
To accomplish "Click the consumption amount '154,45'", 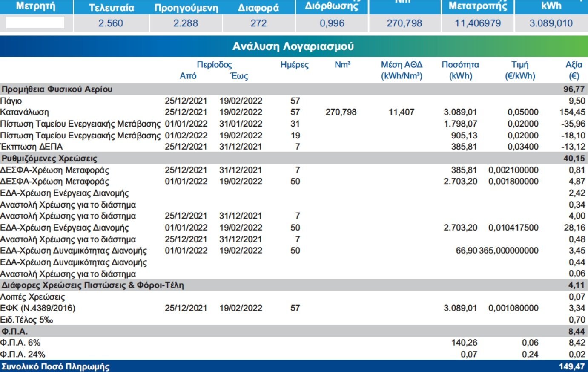I will 572,112.
